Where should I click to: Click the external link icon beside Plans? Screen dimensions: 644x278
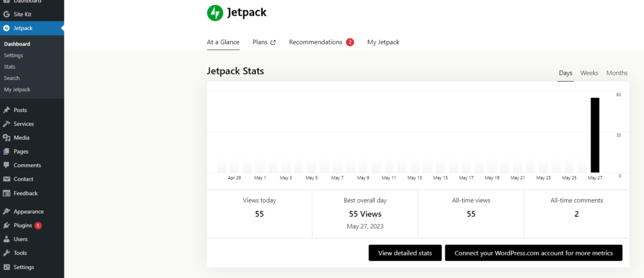(x=273, y=42)
